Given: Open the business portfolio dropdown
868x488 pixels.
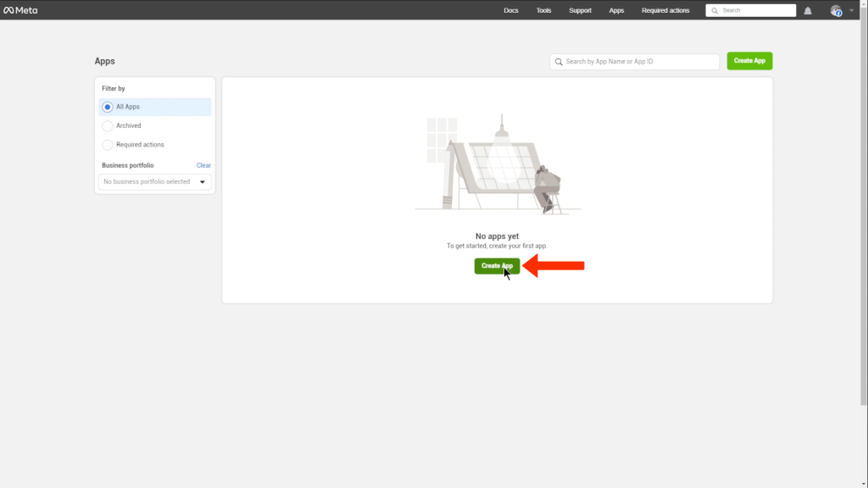Looking at the screenshot, I should coord(155,181).
